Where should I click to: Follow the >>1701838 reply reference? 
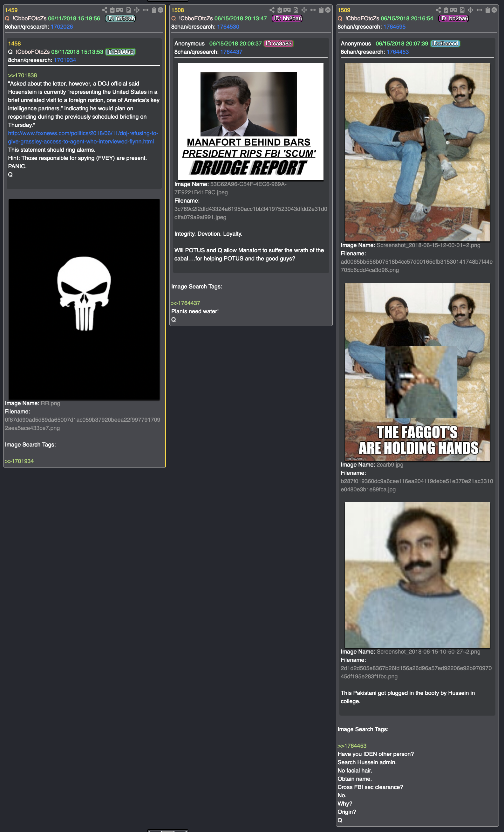coord(22,75)
